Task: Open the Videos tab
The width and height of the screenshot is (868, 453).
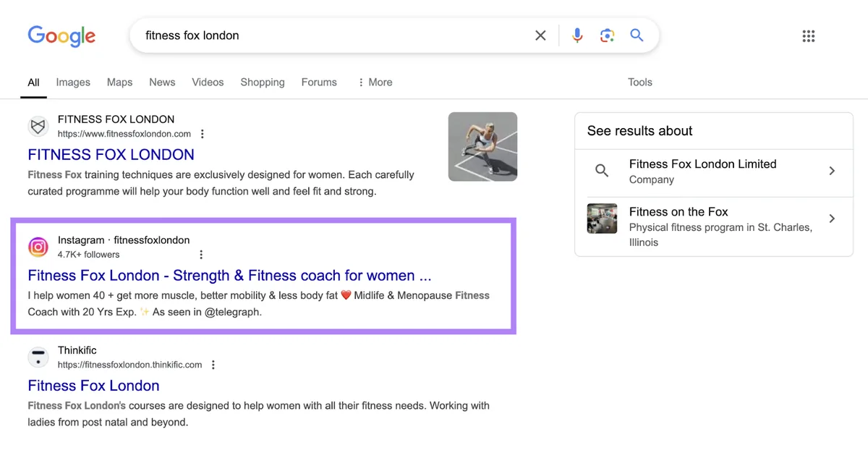Action: 208,82
